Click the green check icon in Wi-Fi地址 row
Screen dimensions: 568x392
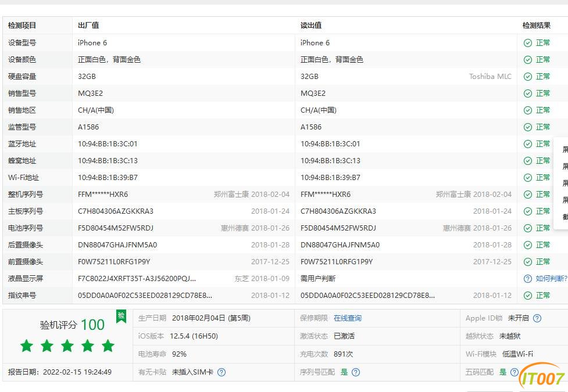pyautogui.click(x=528, y=178)
